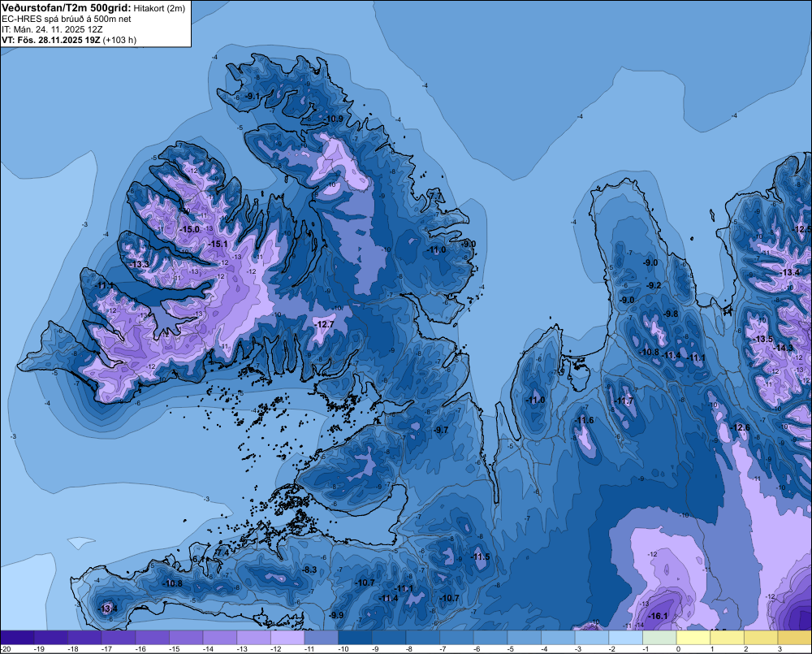Click the -13.3 temperature label
The height and width of the screenshot is (654, 812).
coord(139,264)
